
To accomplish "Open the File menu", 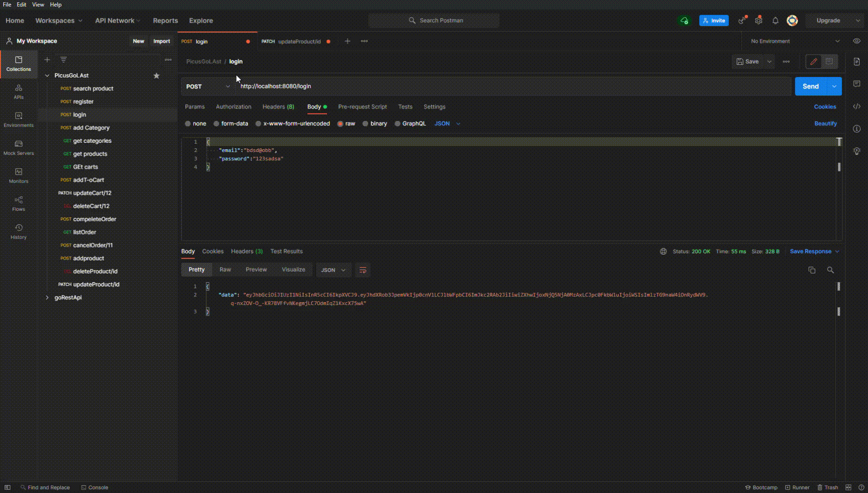I will pyautogui.click(x=7, y=5).
